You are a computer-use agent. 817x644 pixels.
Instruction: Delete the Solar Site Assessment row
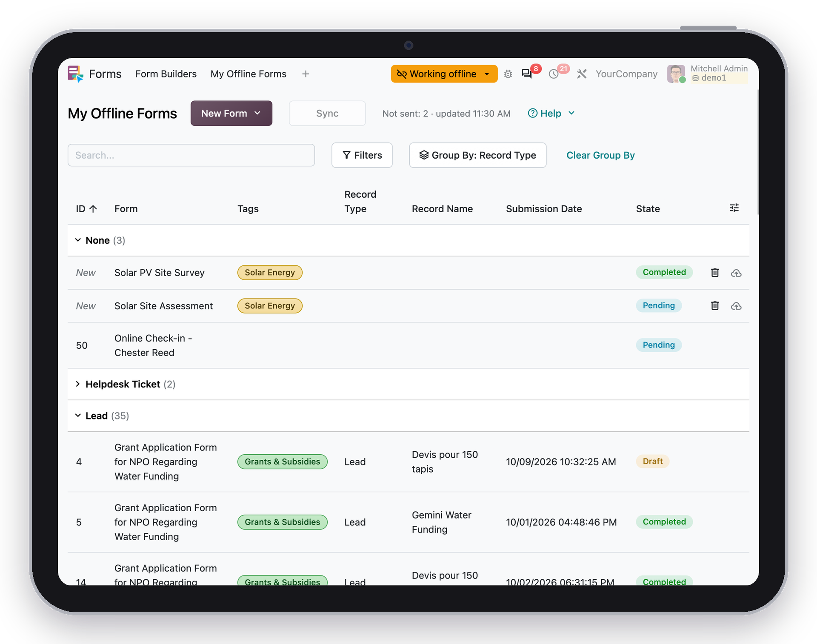[x=715, y=305]
